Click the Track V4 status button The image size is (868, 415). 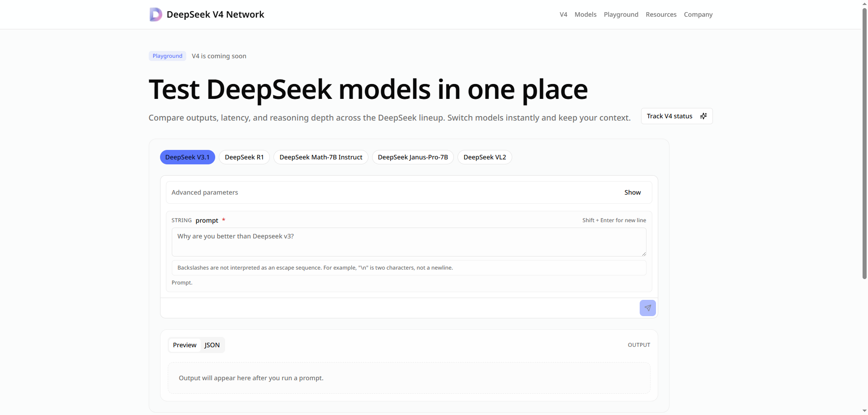coord(670,116)
